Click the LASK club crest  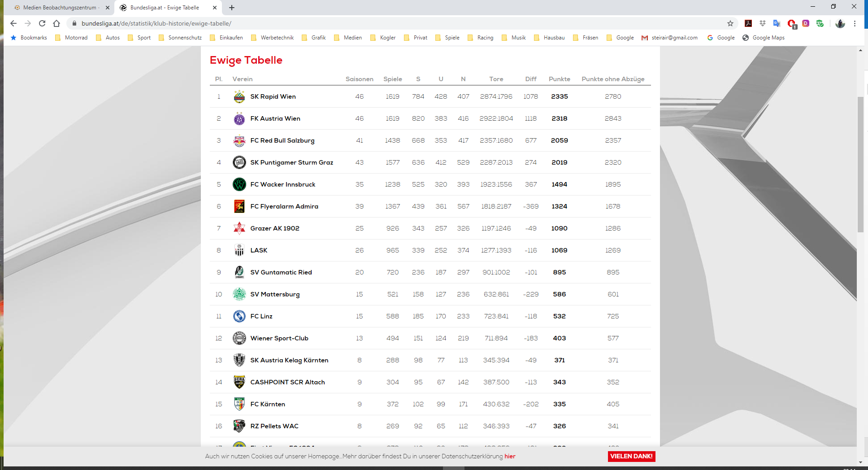239,250
